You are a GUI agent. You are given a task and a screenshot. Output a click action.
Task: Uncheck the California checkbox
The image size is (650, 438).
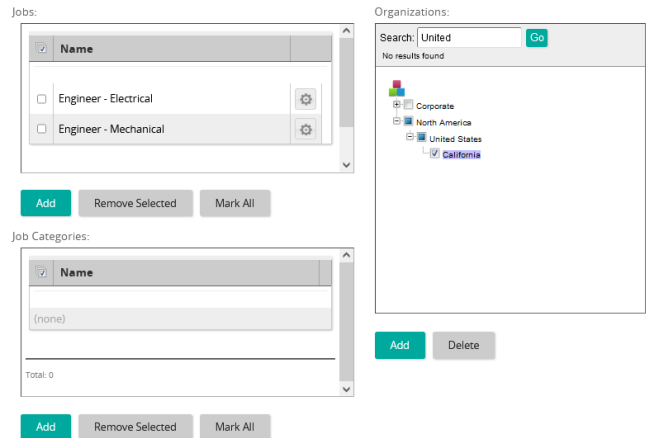pyautogui.click(x=435, y=153)
